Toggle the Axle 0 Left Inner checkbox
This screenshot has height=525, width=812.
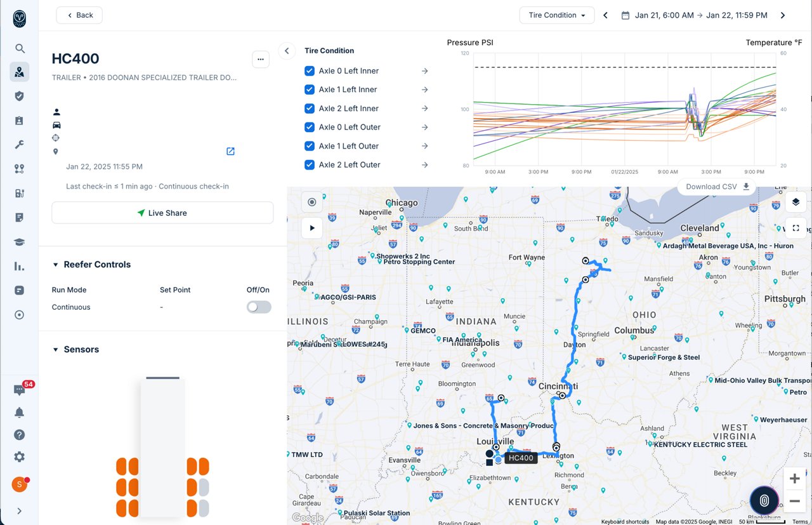point(310,71)
